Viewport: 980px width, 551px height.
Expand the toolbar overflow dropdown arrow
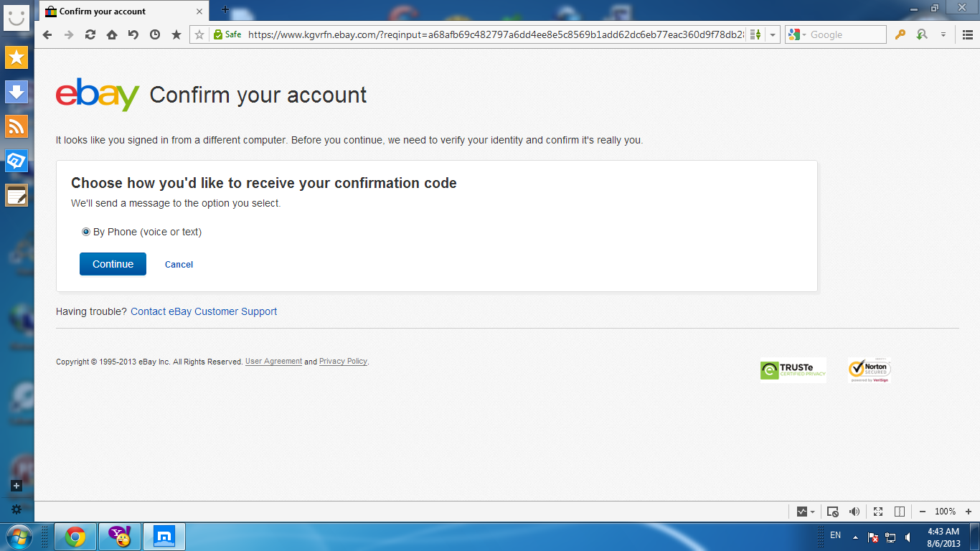coord(943,34)
